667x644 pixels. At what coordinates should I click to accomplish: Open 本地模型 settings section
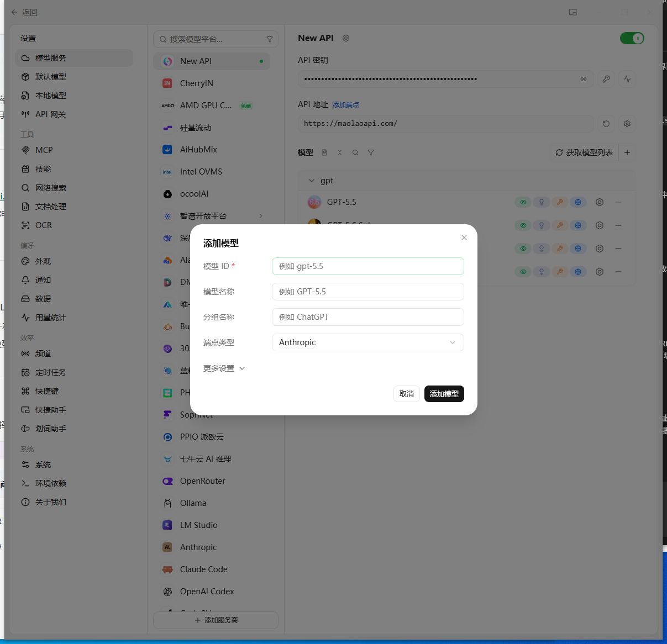click(74, 96)
